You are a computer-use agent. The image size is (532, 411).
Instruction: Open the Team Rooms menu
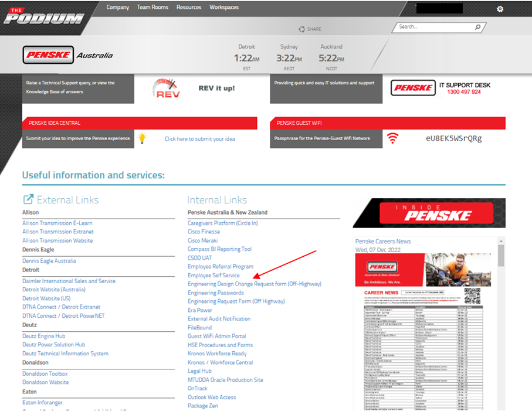coord(153,7)
